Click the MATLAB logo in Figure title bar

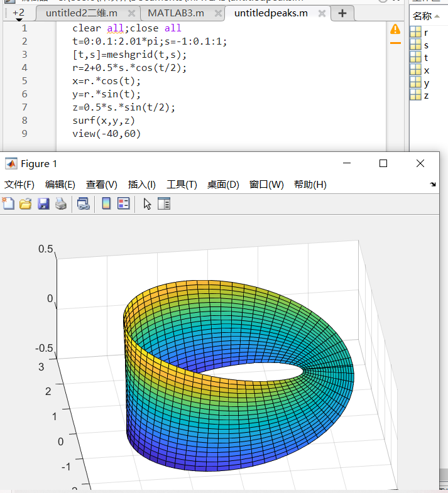11,163
